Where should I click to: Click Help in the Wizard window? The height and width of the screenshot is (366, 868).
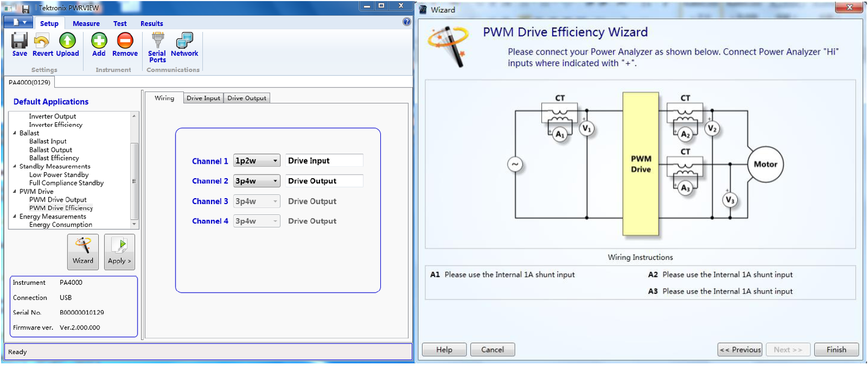click(x=444, y=350)
